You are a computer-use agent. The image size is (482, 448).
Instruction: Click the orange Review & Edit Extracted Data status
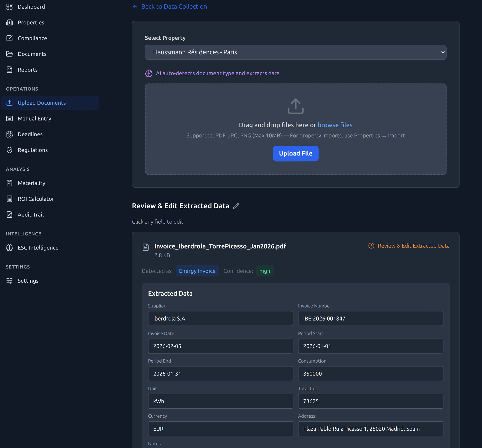[x=413, y=246]
